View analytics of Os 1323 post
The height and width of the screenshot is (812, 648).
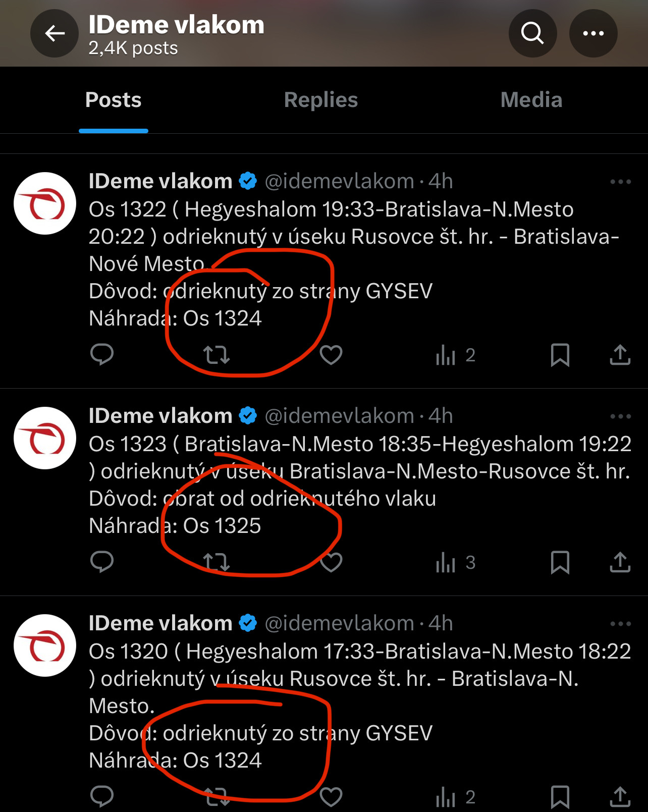455,562
